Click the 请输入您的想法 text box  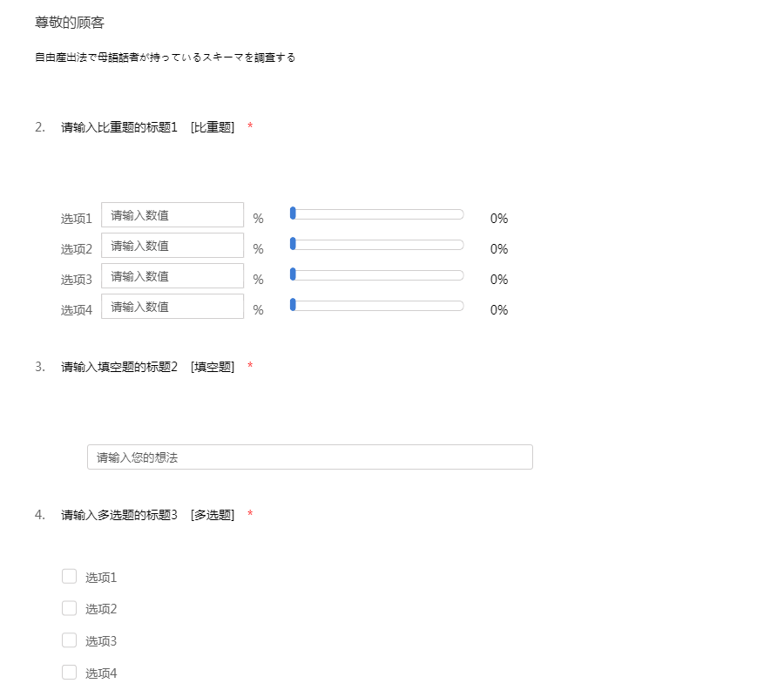click(309, 457)
